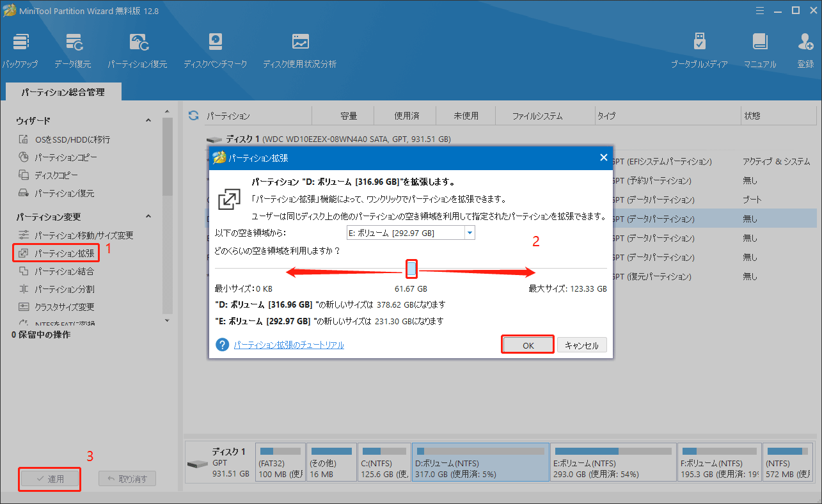Select クラスタサイズ変更 in the sidebar

[56, 307]
